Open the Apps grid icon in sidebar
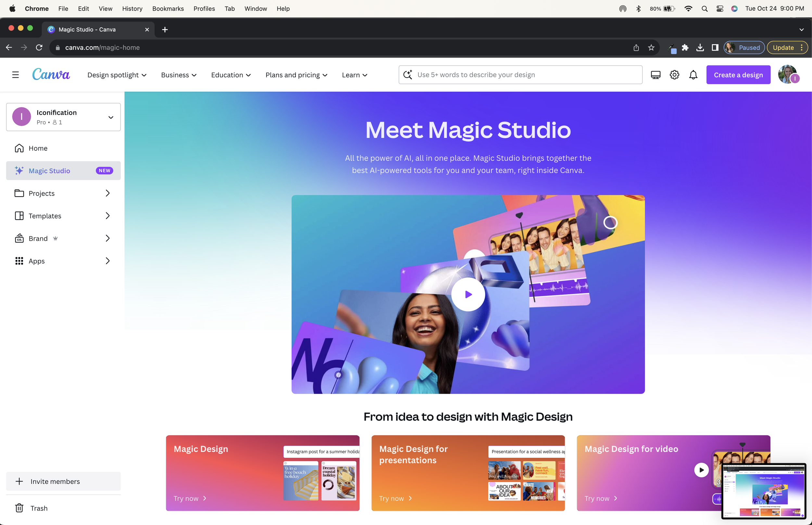This screenshot has height=525, width=812. point(19,261)
